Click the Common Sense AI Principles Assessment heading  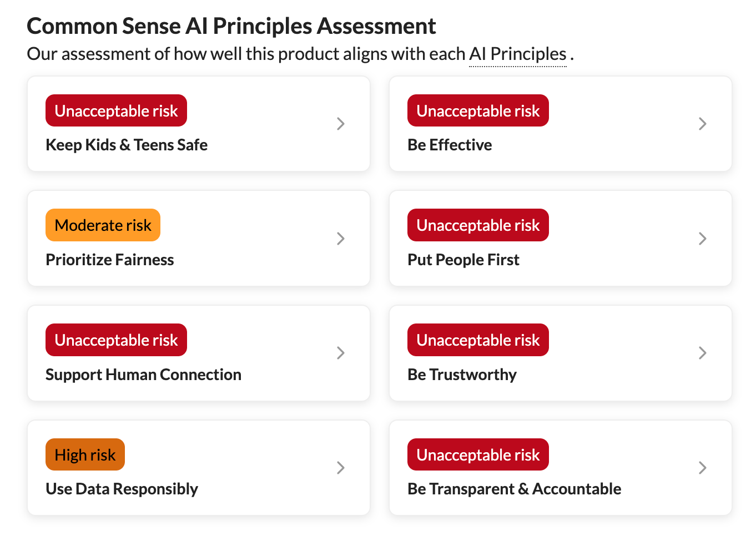231,26
